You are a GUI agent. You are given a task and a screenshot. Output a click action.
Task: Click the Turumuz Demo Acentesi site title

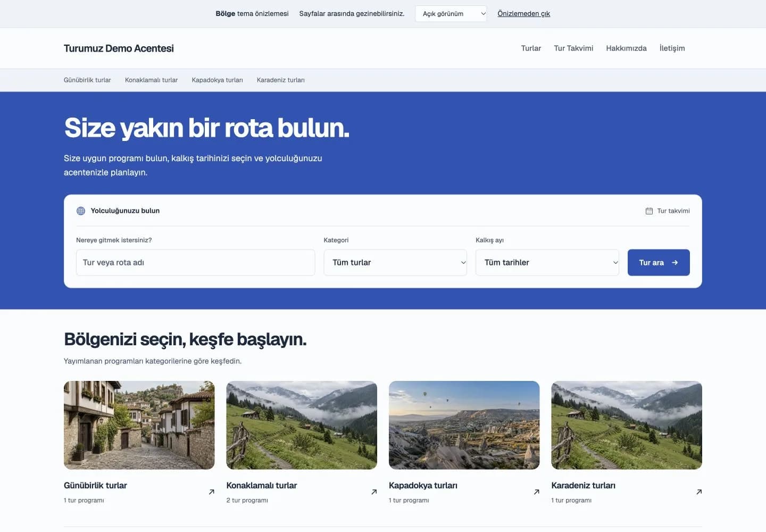pyautogui.click(x=119, y=48)
